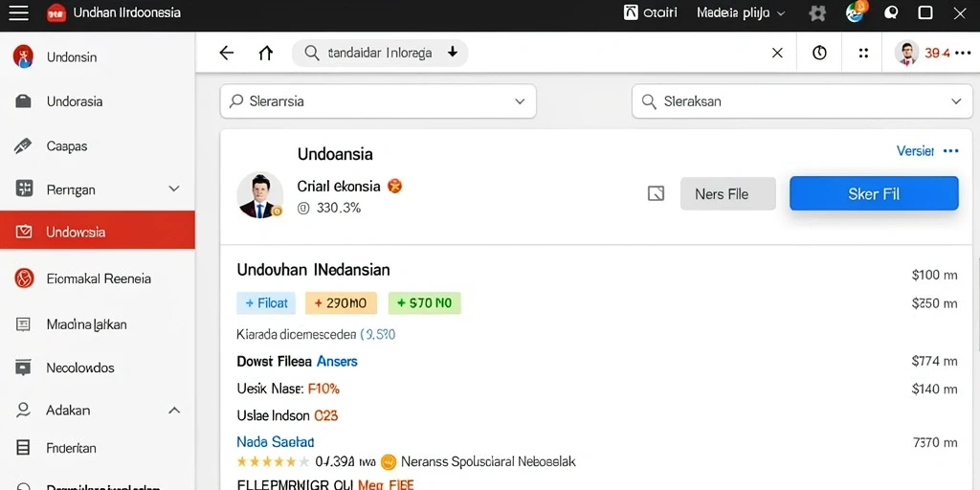Clear the search with the X icon
Viewport: 980px width, 490px height.
[x=777, y=54]
